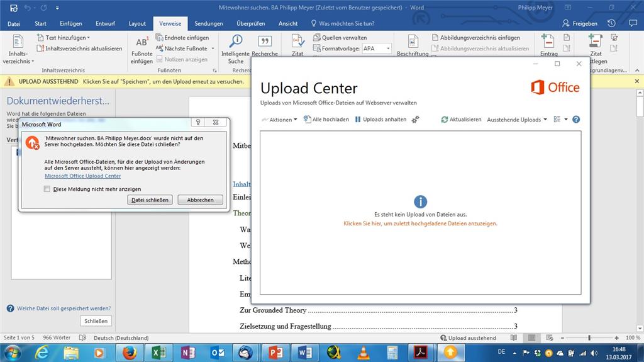This screenshot has width=644, height=362.
Task: Switch to print layout view icon
Action: tap(531, 337)
